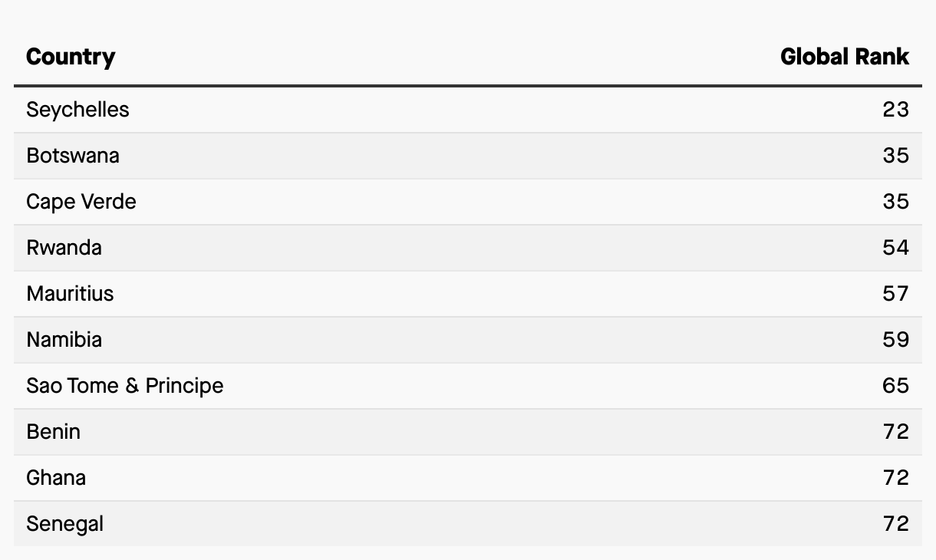This screenshot has height=560, width=936.
Task: Select the Namibia country cell
Action: click(x=64, y=340)
